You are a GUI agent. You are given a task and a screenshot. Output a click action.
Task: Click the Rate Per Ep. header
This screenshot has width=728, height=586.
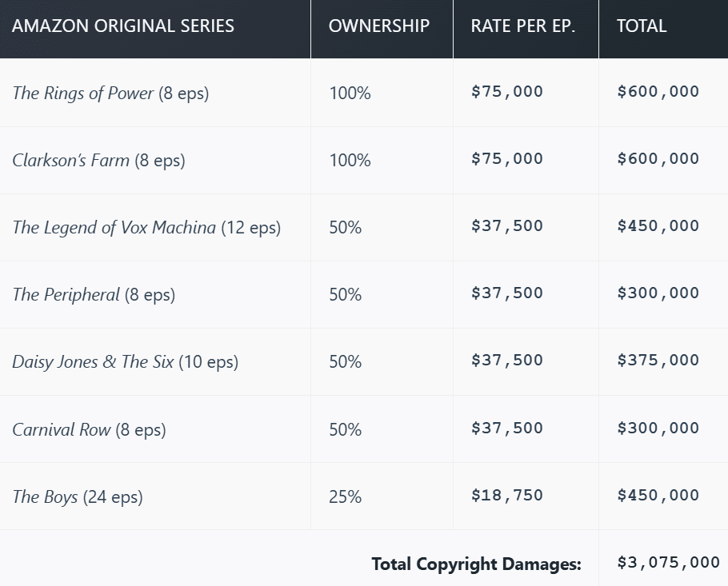pyautogui.click(x=522, y=26)
